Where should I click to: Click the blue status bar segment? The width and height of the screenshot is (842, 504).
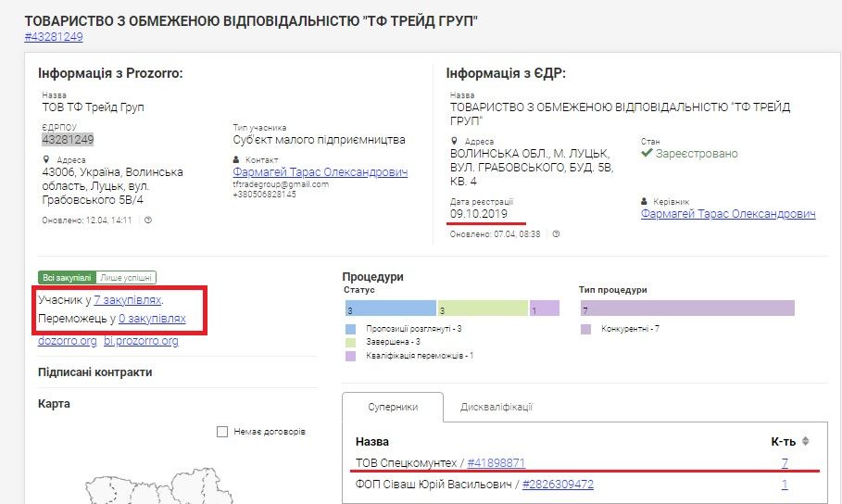click(x=390, y=308)
